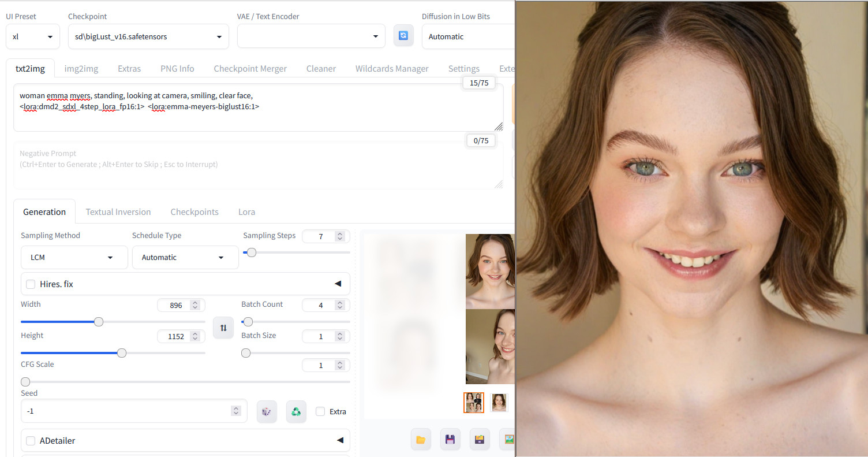Screen dimensions: 868x457
Task: Select the orange-highlighted grid thumbnail
Action: [474, 402]
